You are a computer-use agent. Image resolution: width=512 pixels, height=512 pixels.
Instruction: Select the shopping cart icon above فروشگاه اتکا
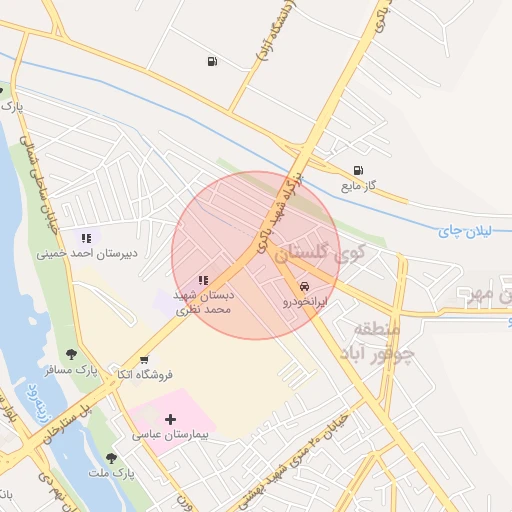tap(144, 360)
